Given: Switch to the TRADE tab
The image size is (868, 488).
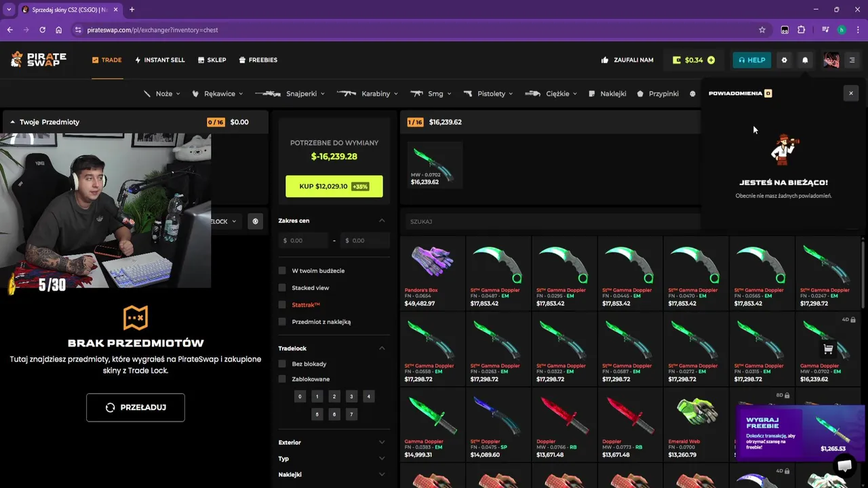Looking at the screenshot, I should pos(107,60).
